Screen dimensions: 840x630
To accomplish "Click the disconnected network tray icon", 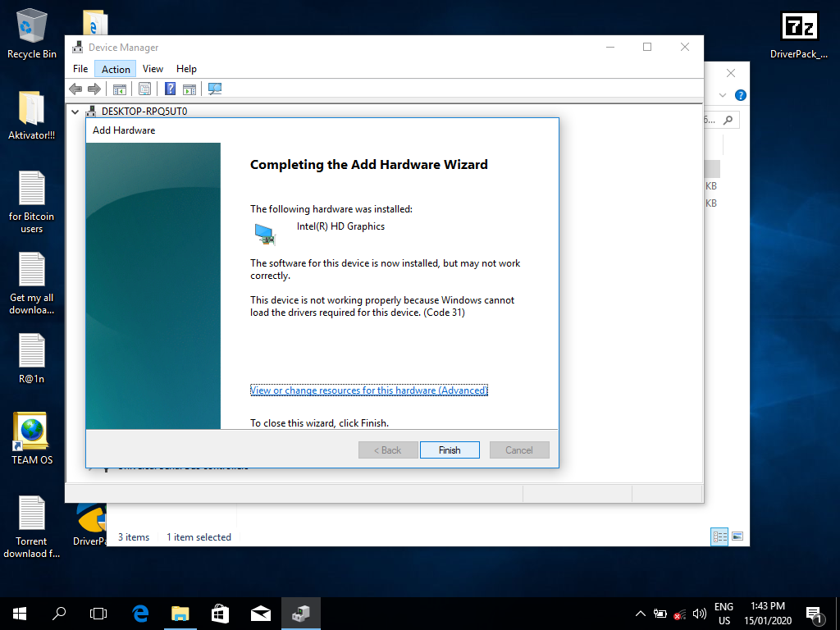I will click(x=679, y=614).
